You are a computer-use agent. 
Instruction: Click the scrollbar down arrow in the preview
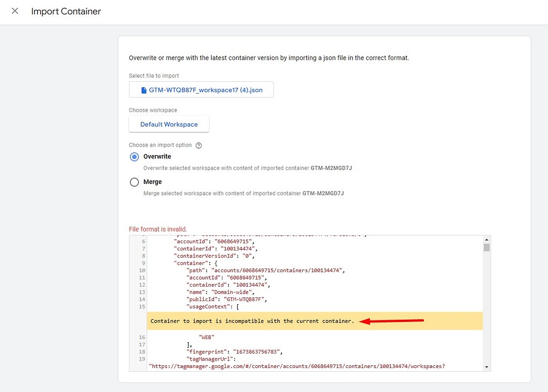[487, 366]
